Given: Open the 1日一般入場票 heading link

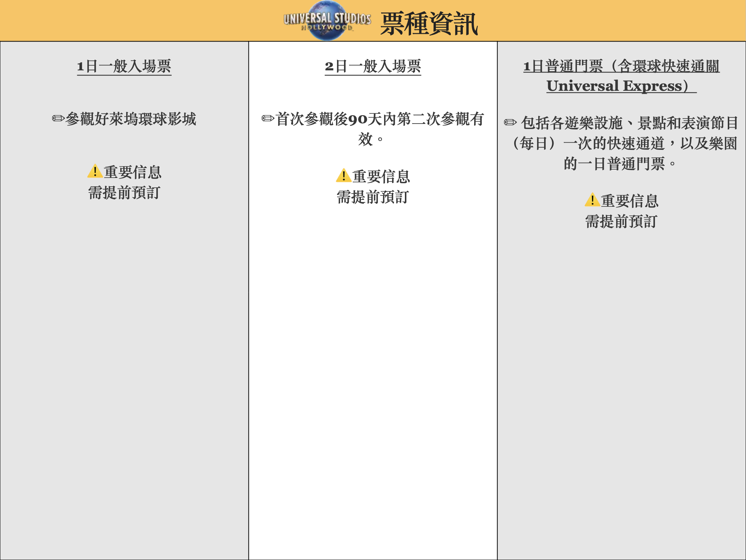Looking at the screenshot, I should pos(124,66).
